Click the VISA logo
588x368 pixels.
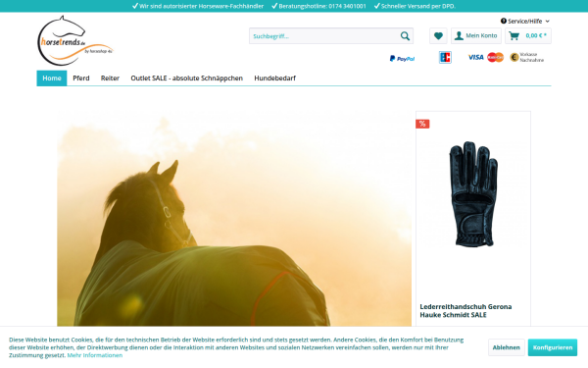click(475, 57)
